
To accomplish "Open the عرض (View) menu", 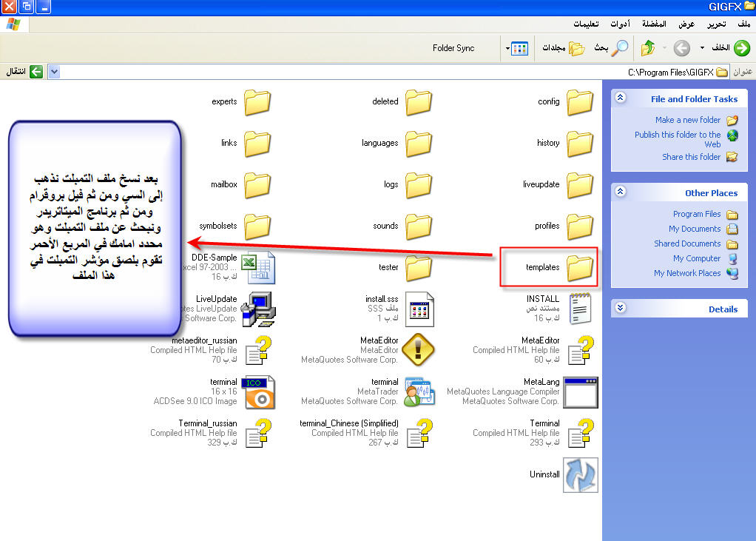I will click(686, 24).
